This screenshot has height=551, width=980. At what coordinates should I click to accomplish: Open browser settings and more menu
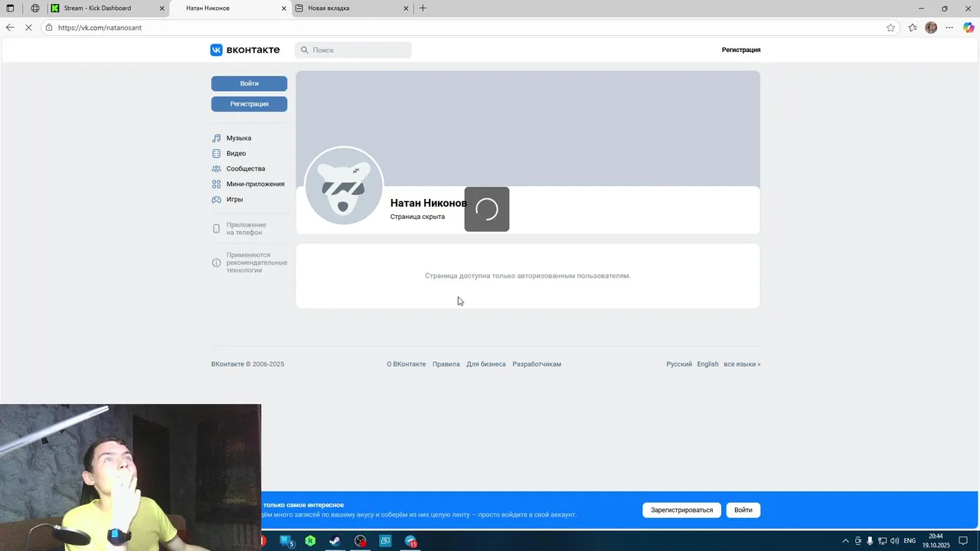pos(949,28)
